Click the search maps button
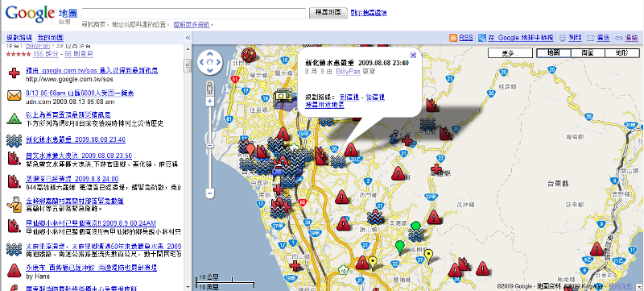The width and height of the screenshot is (644, 291). coord(328,13)
